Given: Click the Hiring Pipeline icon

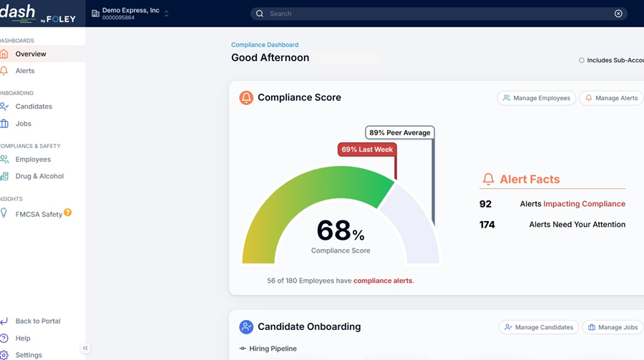Looking at the screenshot, I should [x=243, y=349].
